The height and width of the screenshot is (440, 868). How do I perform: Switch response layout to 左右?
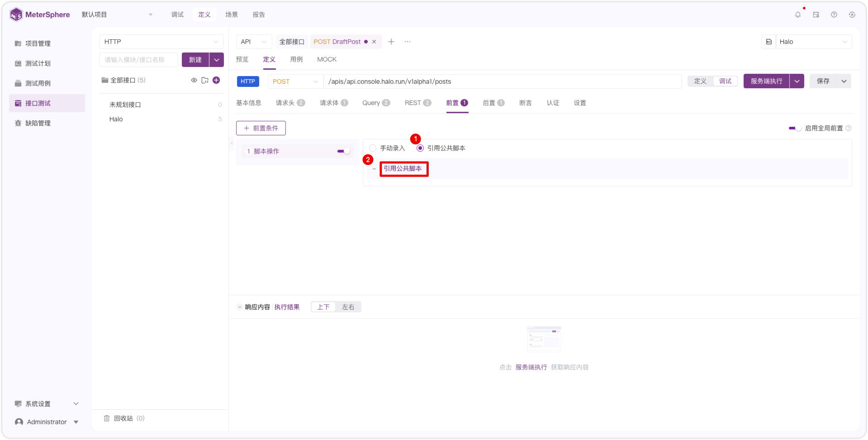tap(348, 307)
